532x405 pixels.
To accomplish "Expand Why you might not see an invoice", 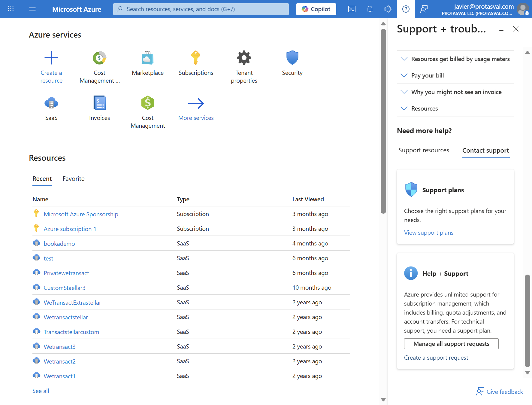I will [x=455, y=92].
